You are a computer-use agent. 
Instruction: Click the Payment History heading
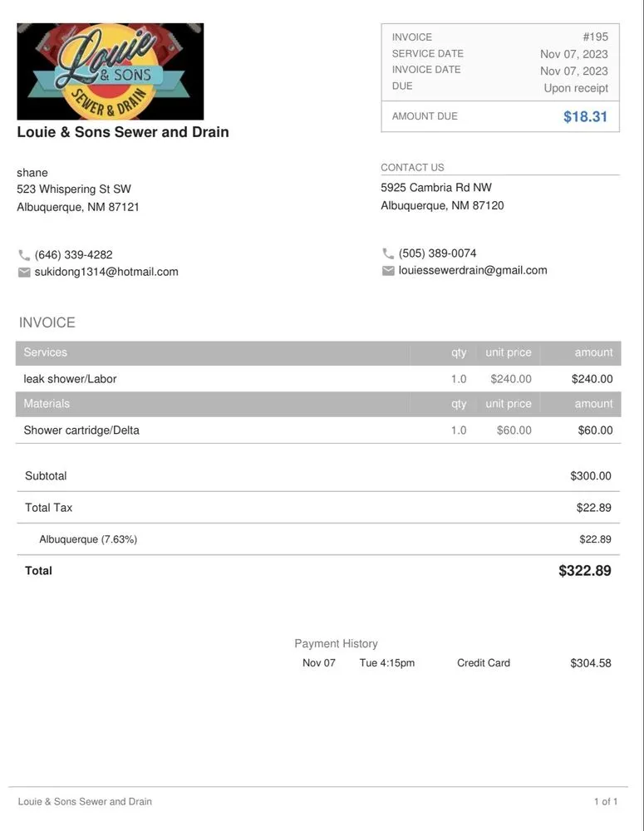click(336, 643)
